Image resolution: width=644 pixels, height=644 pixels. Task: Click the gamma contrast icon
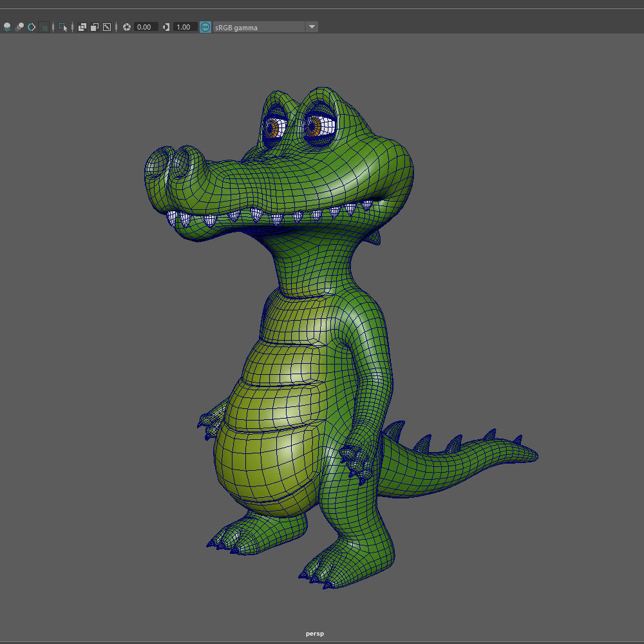(166, 27)
